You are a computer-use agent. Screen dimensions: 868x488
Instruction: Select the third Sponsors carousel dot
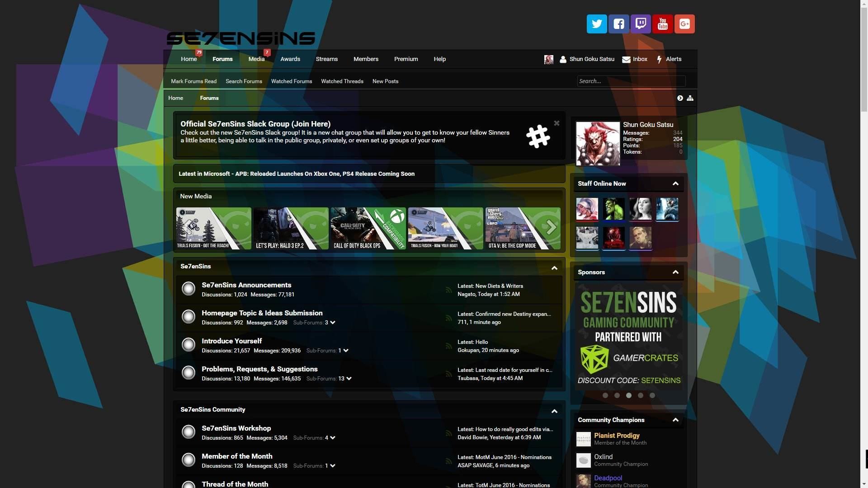(629, 395)
